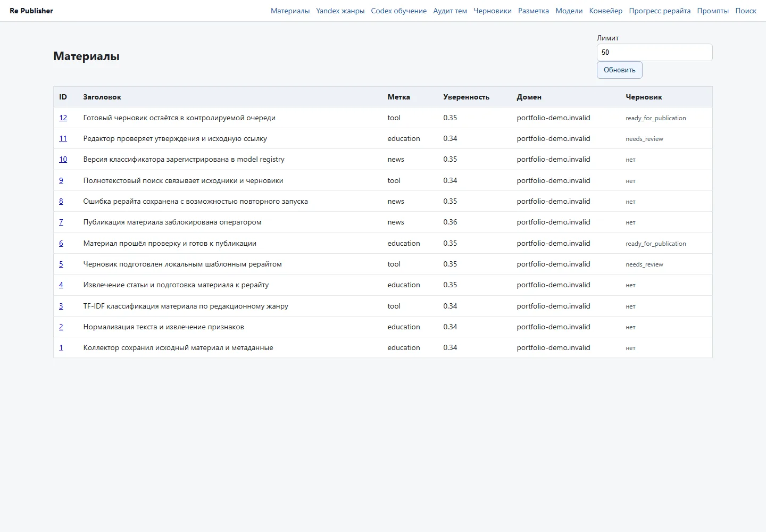Click the news label in row 10
This screenshot has width=766, height=532.
coord(396,159)
